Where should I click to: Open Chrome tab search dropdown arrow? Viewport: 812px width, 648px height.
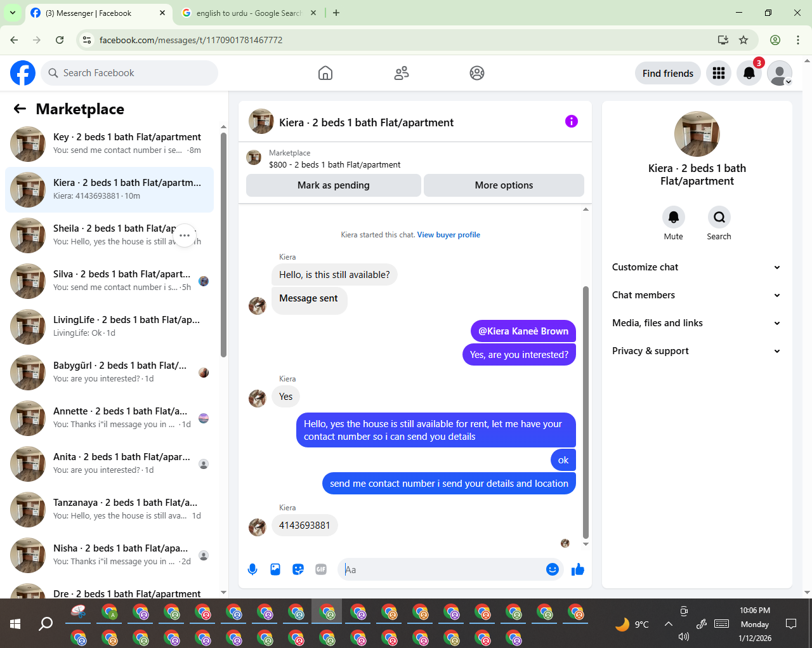[12, 13]
